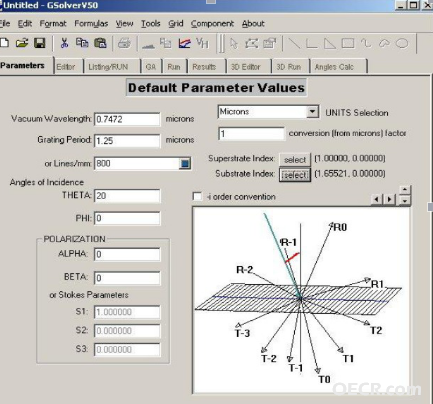
Task: Click the chart graph toolbar icon
Action: (184, 43)
